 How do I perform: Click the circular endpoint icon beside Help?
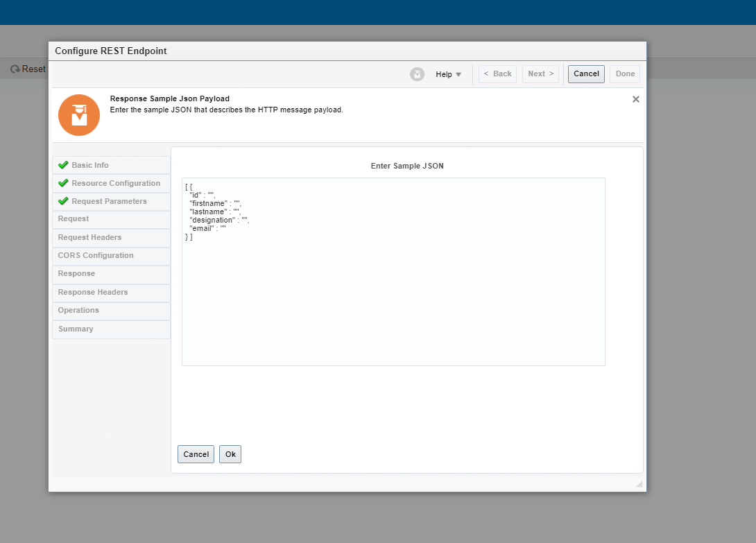pyautogui.click(x=417, y=74)
